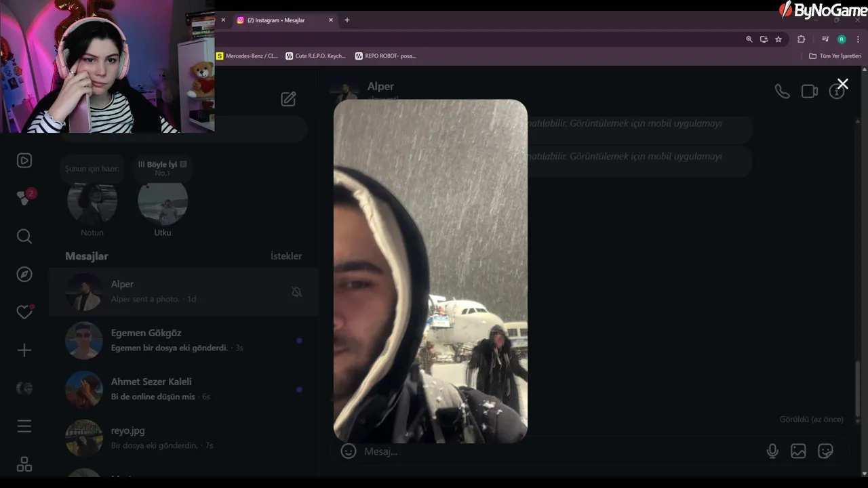868x488 pixels.
Task: Click the Şunun için hazır: note text
Action: point(92,168)
